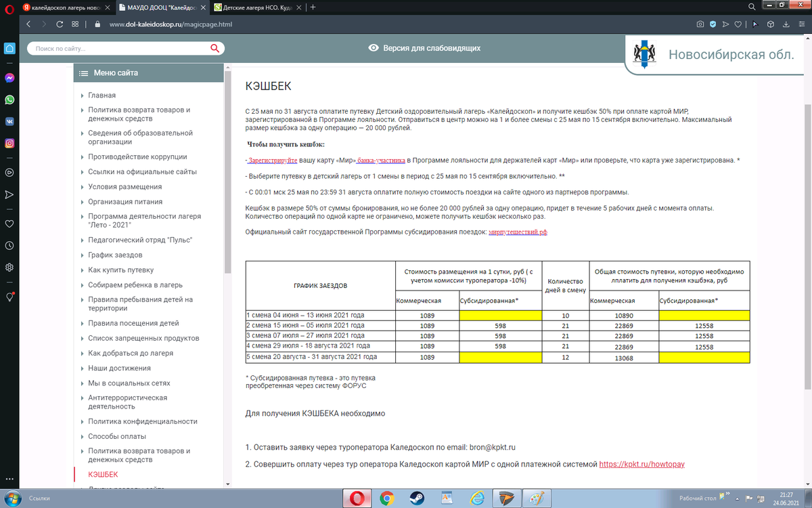Follow the 'банка-участника' link
812x508 pixels.
381,161
